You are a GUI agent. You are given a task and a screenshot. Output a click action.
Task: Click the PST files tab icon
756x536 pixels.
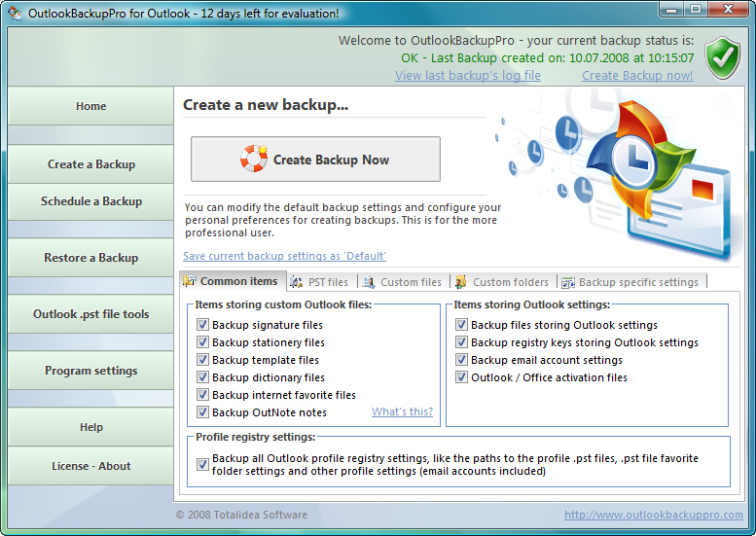[x=296, y=282]
